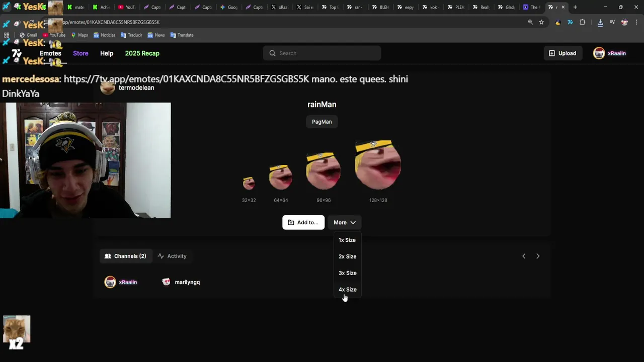This screenshot has height=362, width=644.
Task: Switch to the Channels (2) tab
Action: pyautogui.click(x=125, y=256)
